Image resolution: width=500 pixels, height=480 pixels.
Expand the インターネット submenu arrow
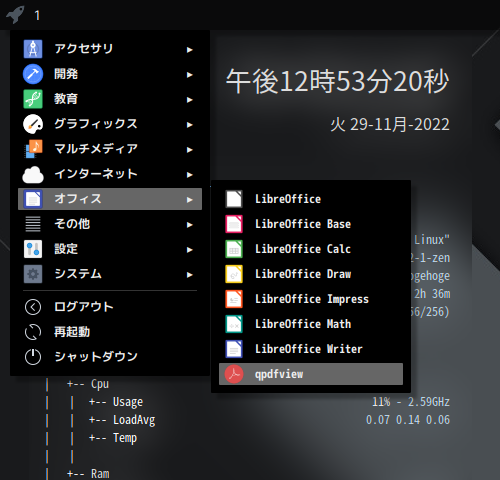click(190, 175)
